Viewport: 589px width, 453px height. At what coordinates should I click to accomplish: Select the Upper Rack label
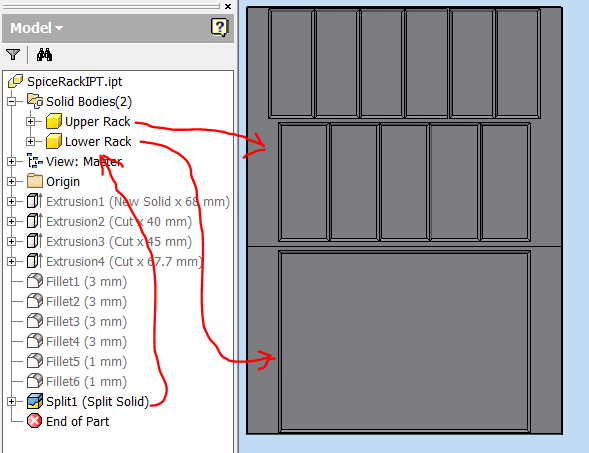98,122
